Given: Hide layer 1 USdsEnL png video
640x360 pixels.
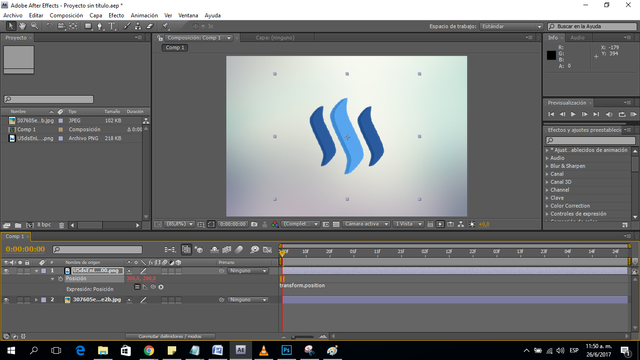Looking at the screenshot, I should [x=6, y=271].
